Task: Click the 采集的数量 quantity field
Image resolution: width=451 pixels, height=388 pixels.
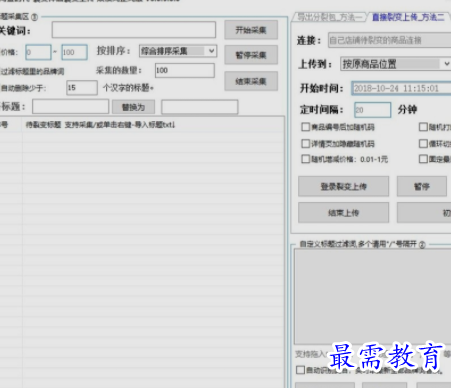Action: (185, 70)
